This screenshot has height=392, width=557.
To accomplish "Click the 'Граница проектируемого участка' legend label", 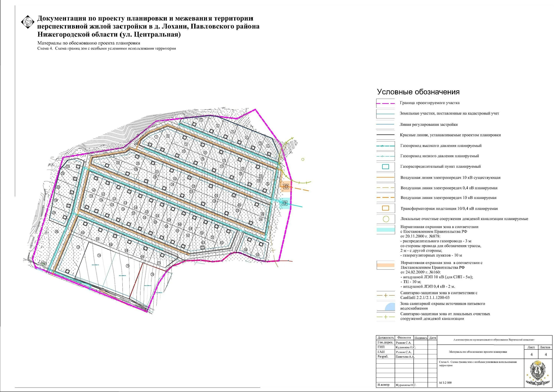I will point(430,103).
